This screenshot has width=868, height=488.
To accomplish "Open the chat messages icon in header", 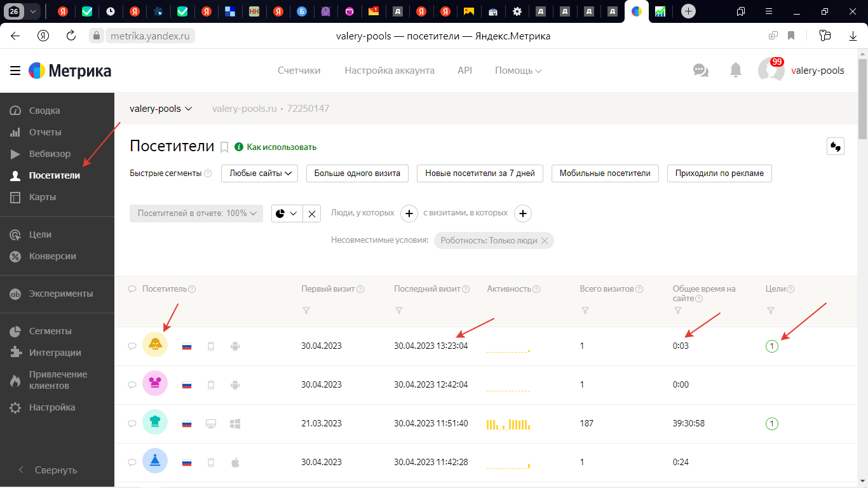I will (701, 70).
